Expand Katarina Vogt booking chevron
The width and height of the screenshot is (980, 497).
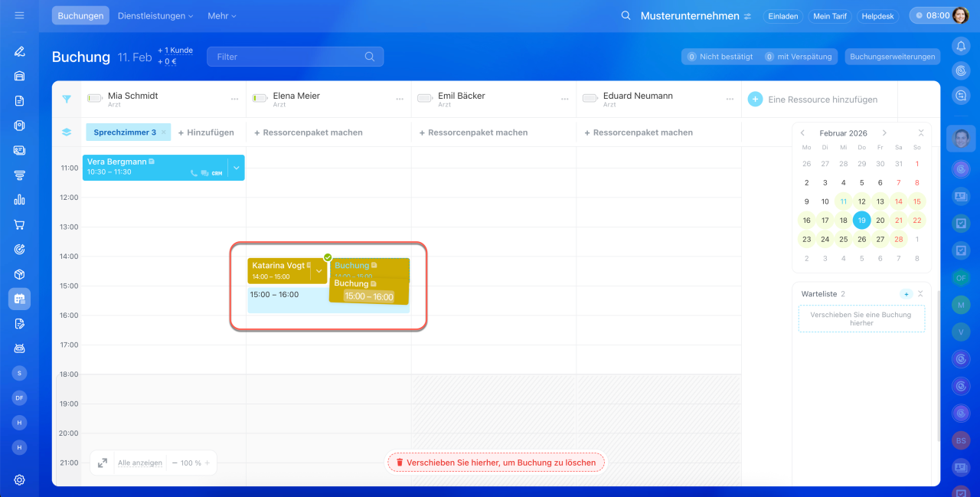point(319,270)
